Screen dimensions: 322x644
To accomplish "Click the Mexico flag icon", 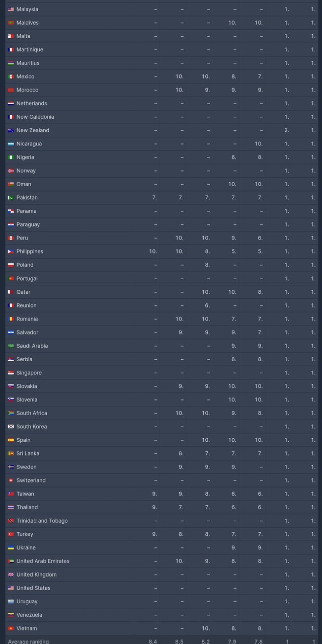I will coord(11,76).
